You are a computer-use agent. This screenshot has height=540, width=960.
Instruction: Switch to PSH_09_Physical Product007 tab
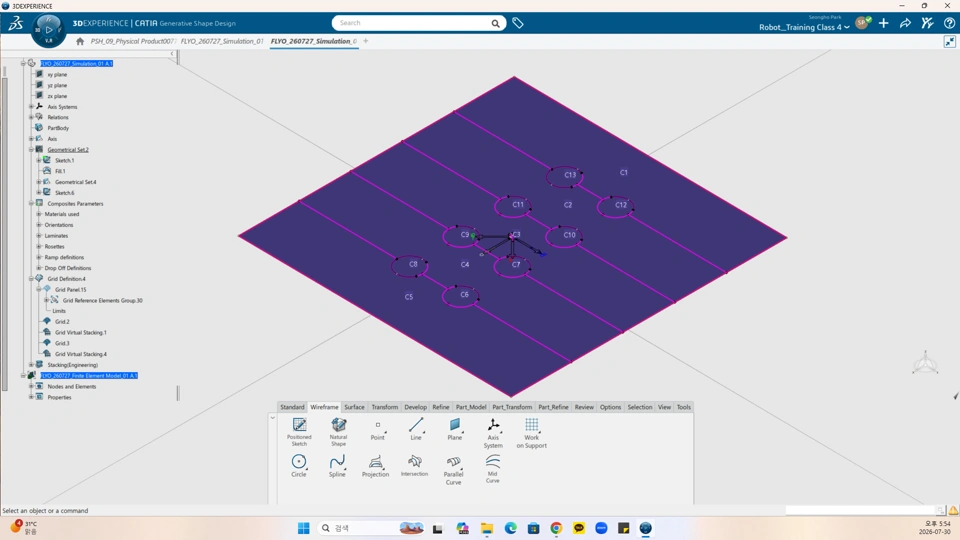point(133,41)
